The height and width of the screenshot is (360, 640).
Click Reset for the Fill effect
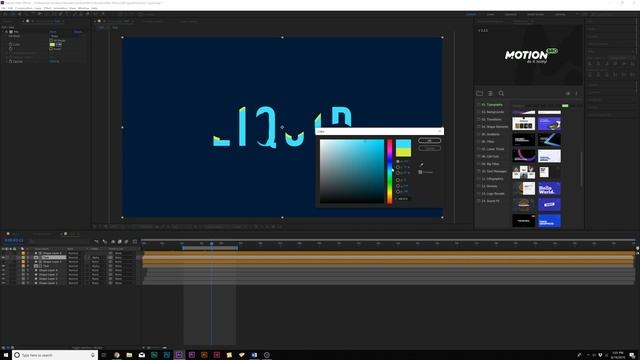[53, 32]
